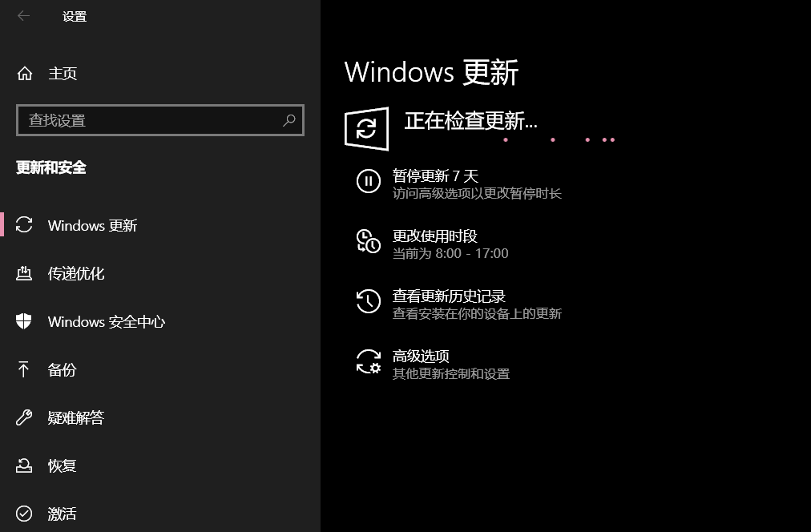Click the wrench icon for 疑难解答
The height and width of the screenshot is (532, 811).
coord(24,417)
